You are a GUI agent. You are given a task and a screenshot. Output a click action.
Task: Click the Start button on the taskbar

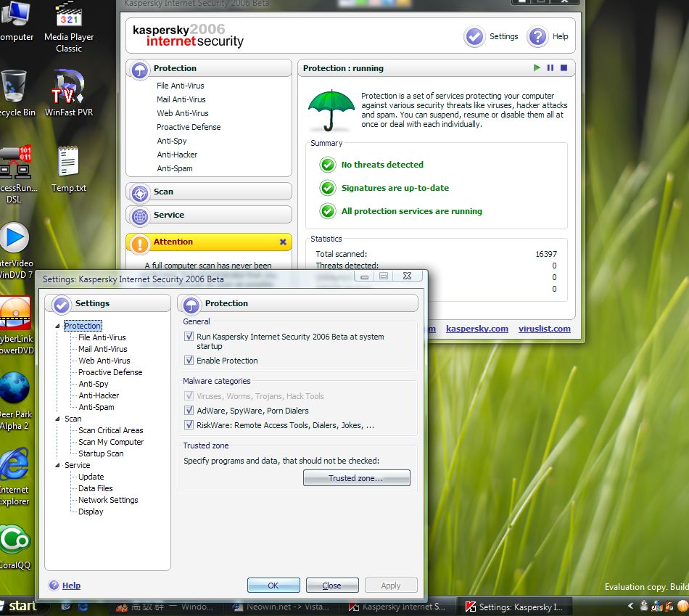click(x=20, y=606)
